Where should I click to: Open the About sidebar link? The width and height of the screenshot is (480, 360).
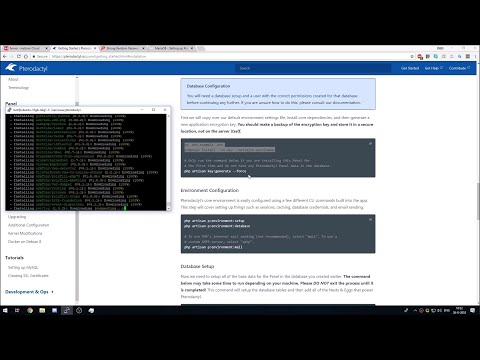[x=13, y=79]
